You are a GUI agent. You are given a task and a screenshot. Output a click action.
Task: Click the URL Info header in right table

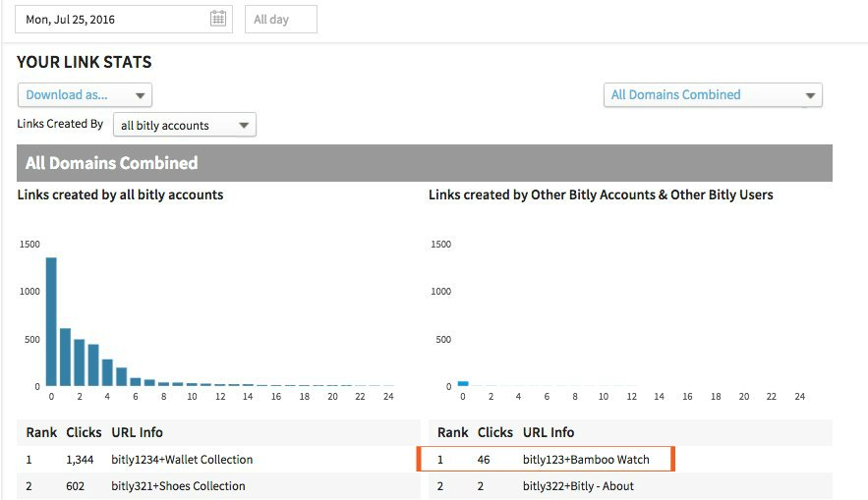click(549, 432)
